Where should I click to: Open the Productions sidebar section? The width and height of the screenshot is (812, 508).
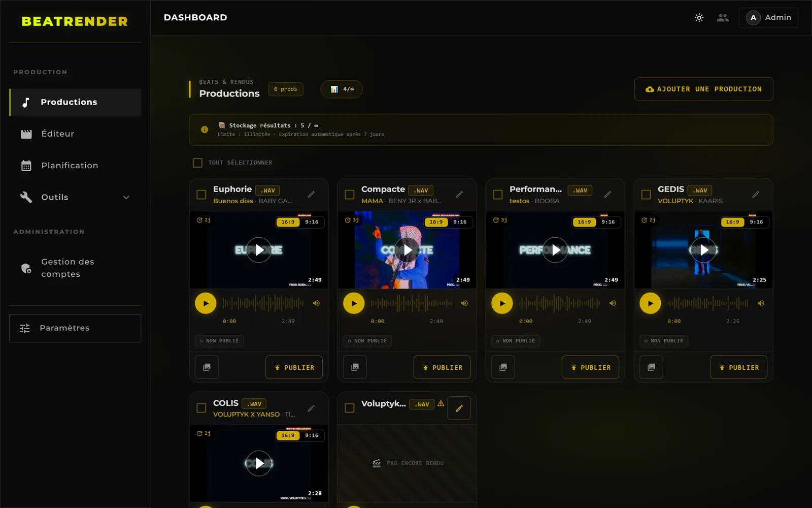(75, 102)
